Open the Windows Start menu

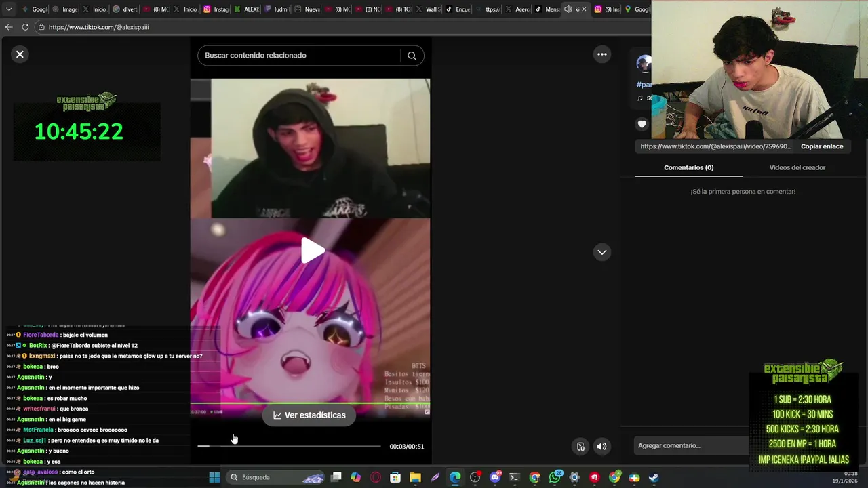pos(214,477)
